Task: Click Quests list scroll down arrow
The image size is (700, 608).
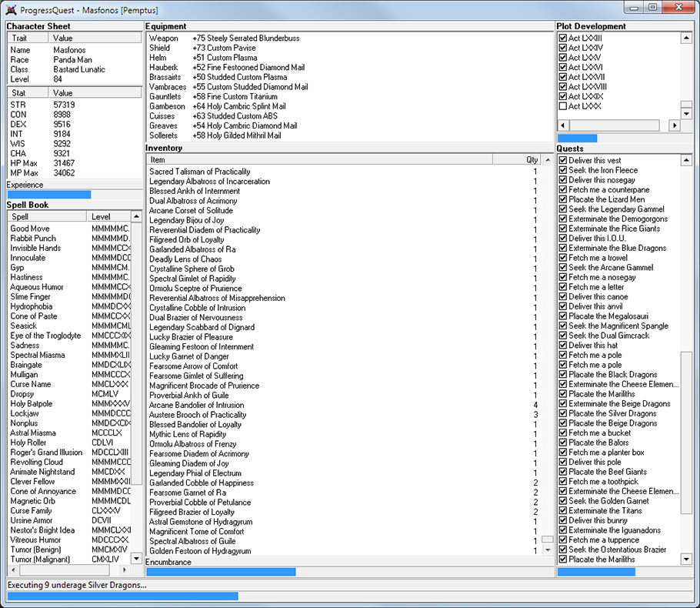Action: point(686,559)
